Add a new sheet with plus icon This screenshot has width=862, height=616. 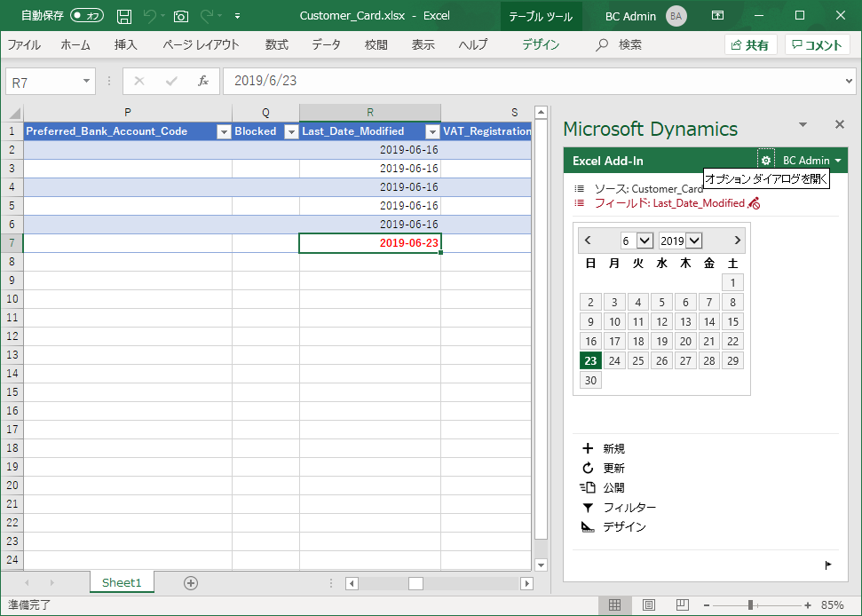click(x=190, y=583)
